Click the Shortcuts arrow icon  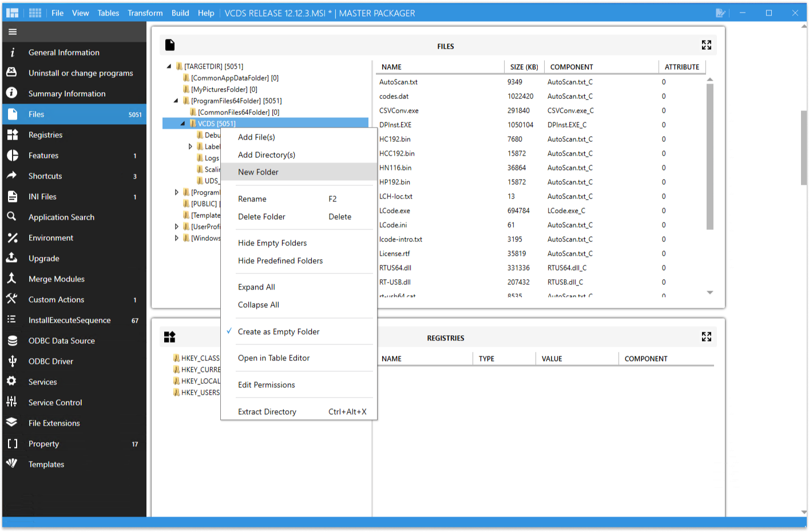(x=12, y=176)
